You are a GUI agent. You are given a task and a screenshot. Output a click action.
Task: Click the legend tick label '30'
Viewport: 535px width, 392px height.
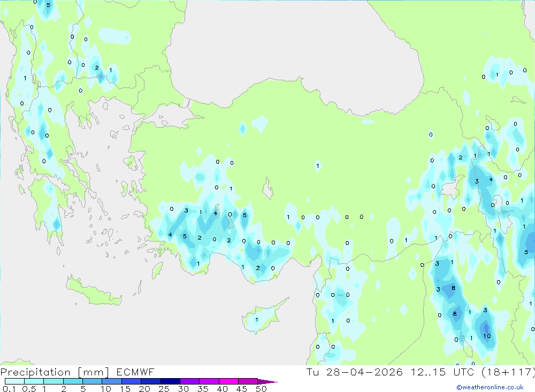point(183,389)
